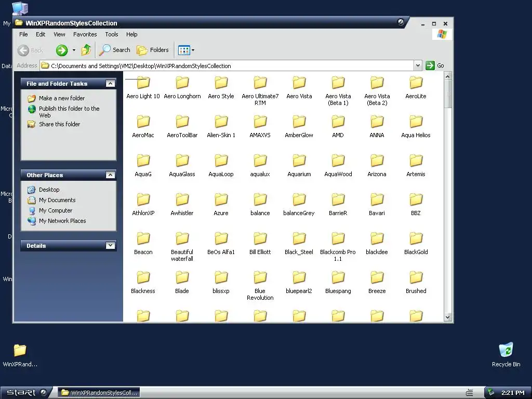Select the blissxp folder
532x399 pixels.
[221, 283]
